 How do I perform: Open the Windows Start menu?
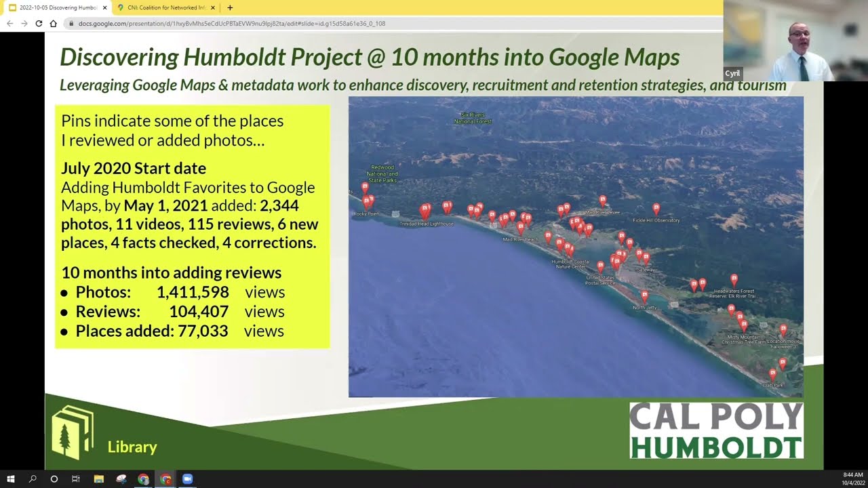(11, 479)
